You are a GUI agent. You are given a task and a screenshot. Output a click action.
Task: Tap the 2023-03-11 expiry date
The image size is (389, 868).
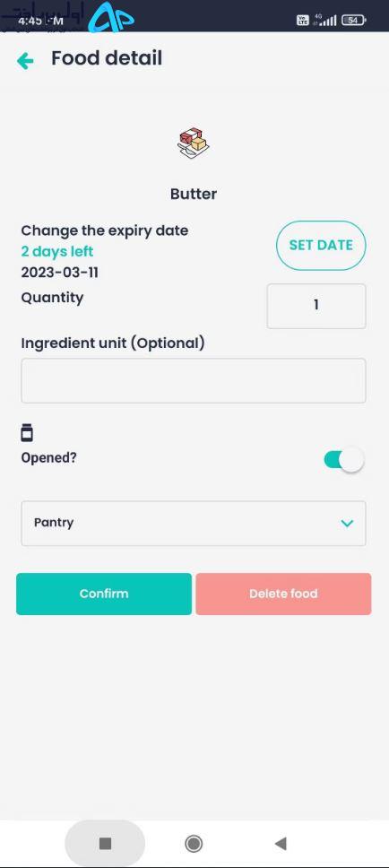(x=60, y=273)
